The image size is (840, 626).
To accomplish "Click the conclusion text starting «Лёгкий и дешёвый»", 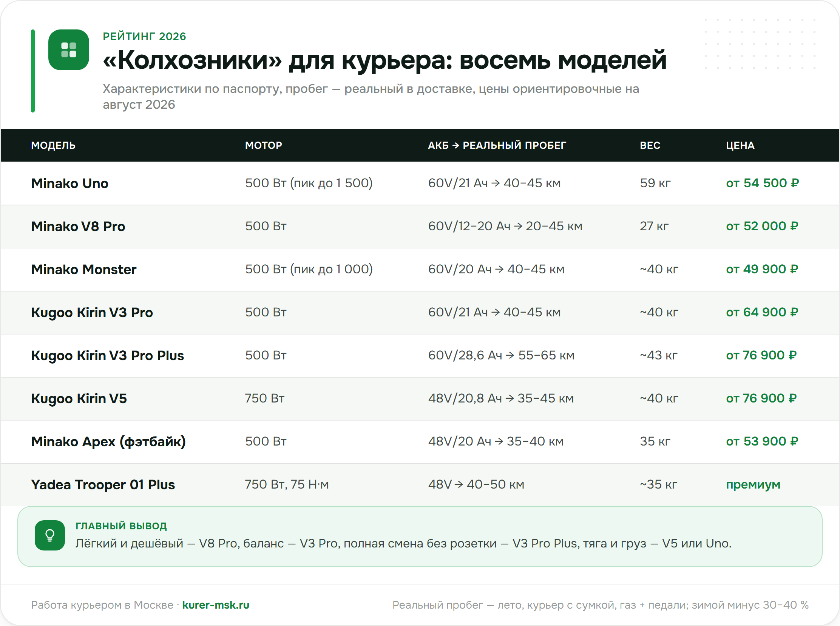I will point(403,544).
